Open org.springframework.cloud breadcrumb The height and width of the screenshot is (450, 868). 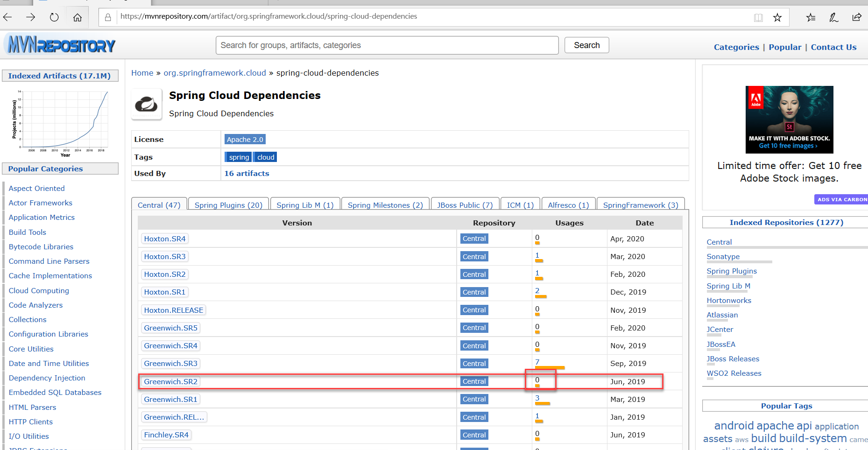(215, 73)
